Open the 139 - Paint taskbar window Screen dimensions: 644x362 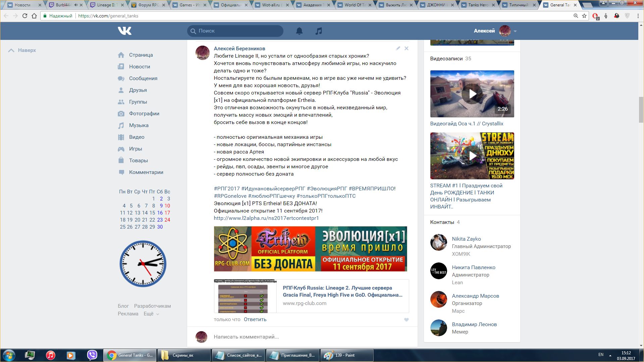click(x=347, y=355)
